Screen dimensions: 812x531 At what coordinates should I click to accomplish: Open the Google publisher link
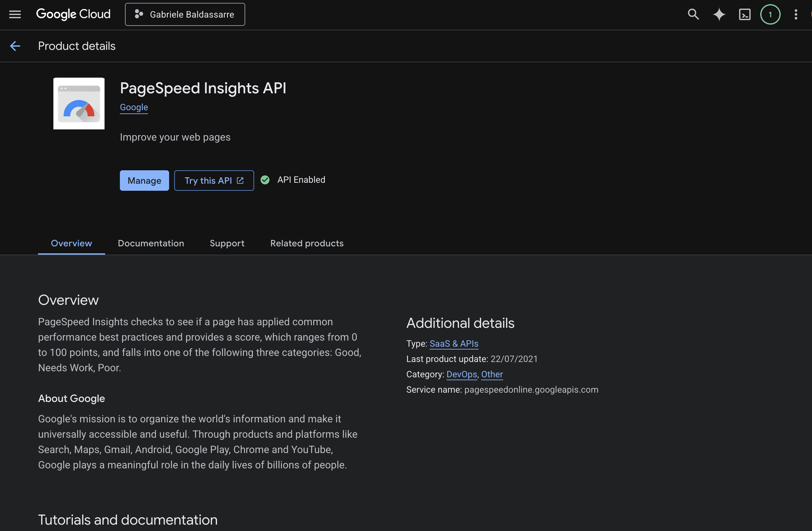(134, 107)
